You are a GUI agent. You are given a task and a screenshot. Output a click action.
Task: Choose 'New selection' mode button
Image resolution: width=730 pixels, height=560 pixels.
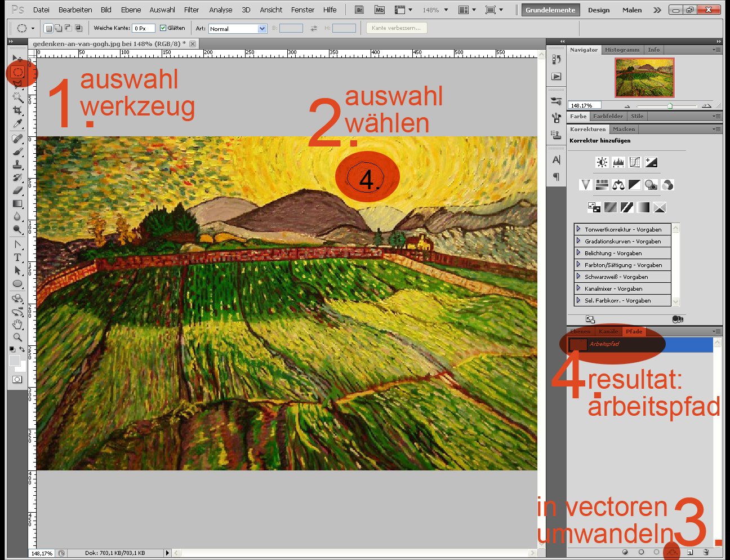click(48, 28)
